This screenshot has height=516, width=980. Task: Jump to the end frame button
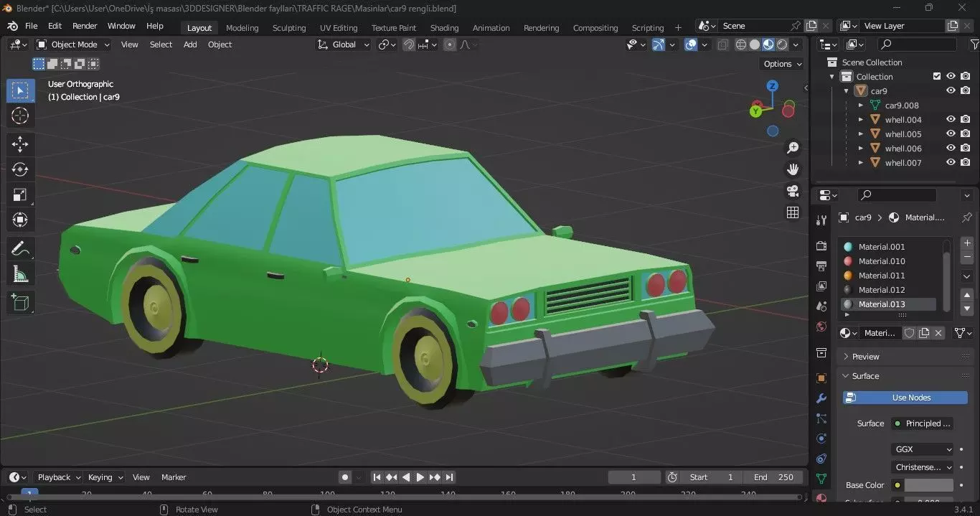coord(449,477)
